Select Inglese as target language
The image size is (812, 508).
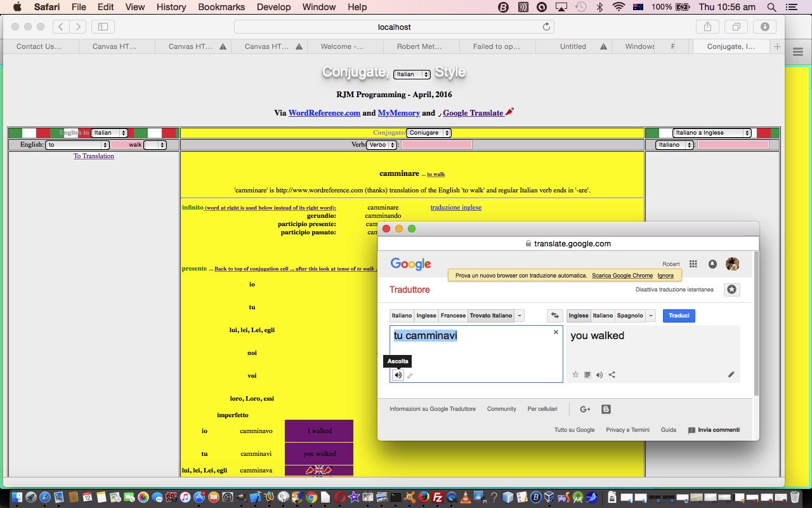(x=579, y=316)
